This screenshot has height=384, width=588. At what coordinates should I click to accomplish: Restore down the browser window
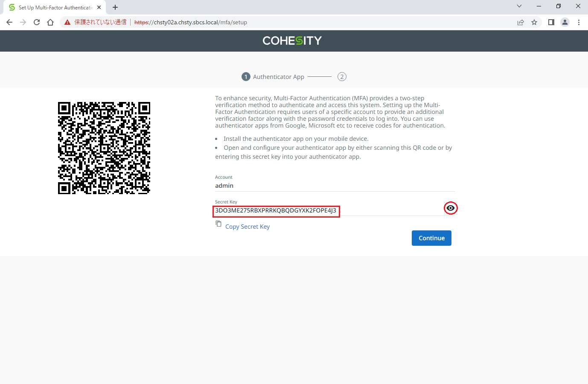tap(559, 6)
